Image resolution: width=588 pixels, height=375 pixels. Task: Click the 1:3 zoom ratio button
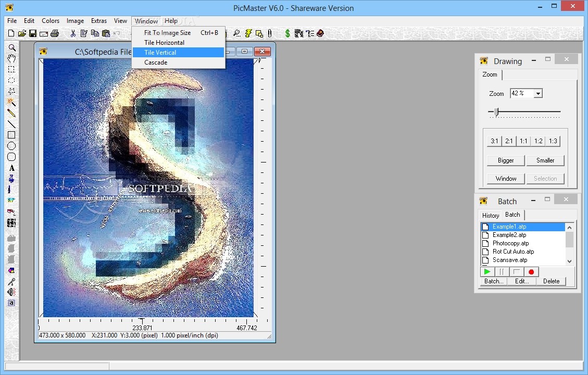(x=553, y=141)
